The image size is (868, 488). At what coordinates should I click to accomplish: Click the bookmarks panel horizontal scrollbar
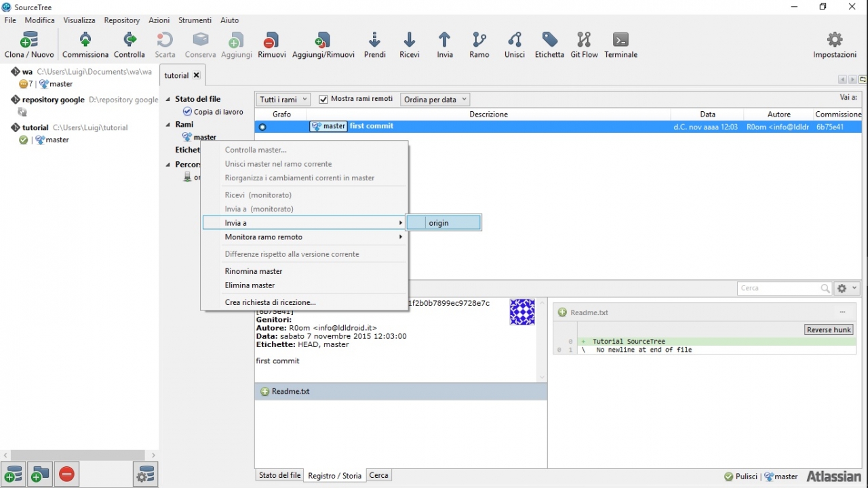coord(79,455)
